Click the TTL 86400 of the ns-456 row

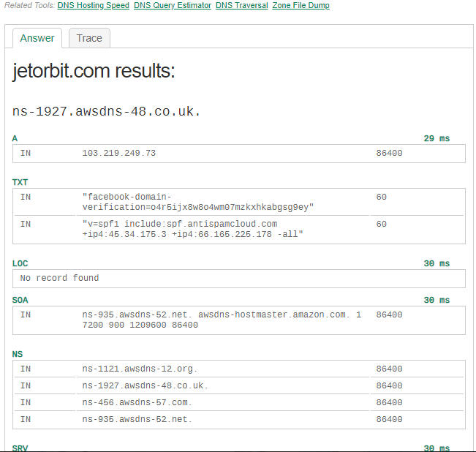[x=389, y=402]
